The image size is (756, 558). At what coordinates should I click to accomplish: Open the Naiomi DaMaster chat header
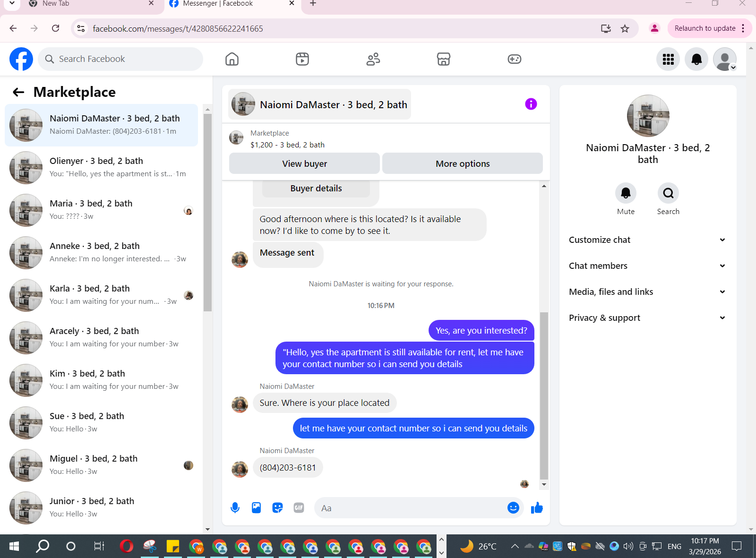[320, 104]
